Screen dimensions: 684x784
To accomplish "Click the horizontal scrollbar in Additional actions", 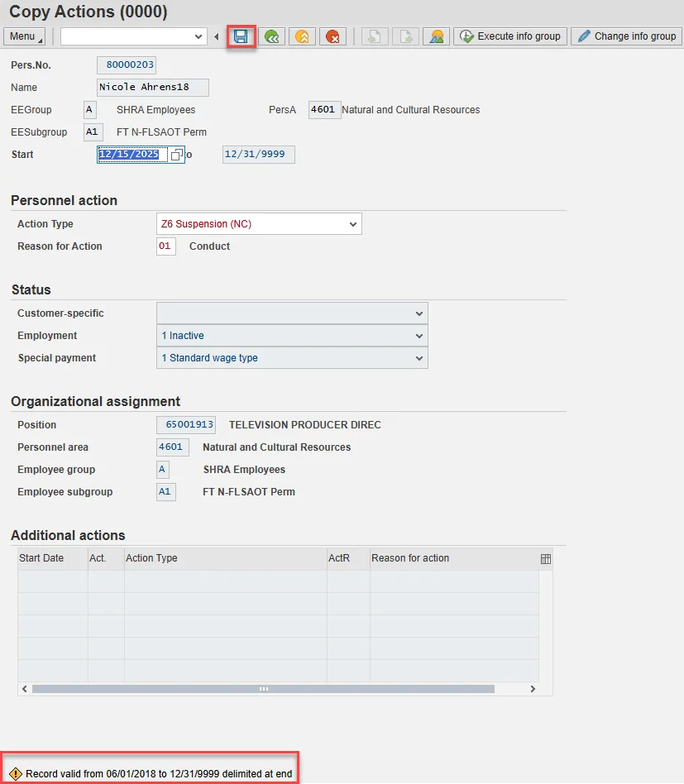I will pos(263,688).
